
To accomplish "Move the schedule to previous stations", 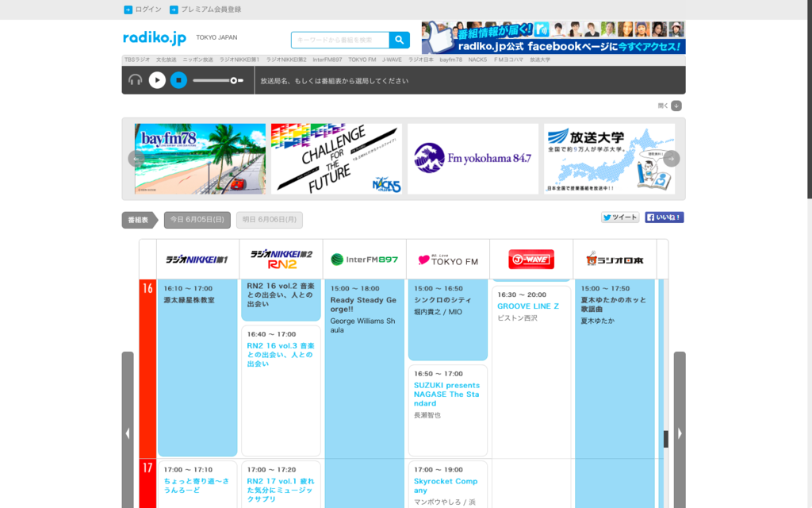I will click(128, 433).
